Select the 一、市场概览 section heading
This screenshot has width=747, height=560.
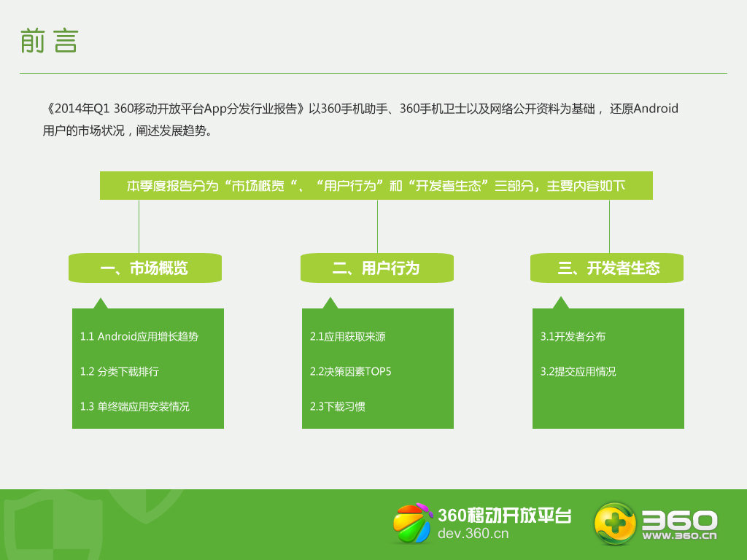point(145,268)
